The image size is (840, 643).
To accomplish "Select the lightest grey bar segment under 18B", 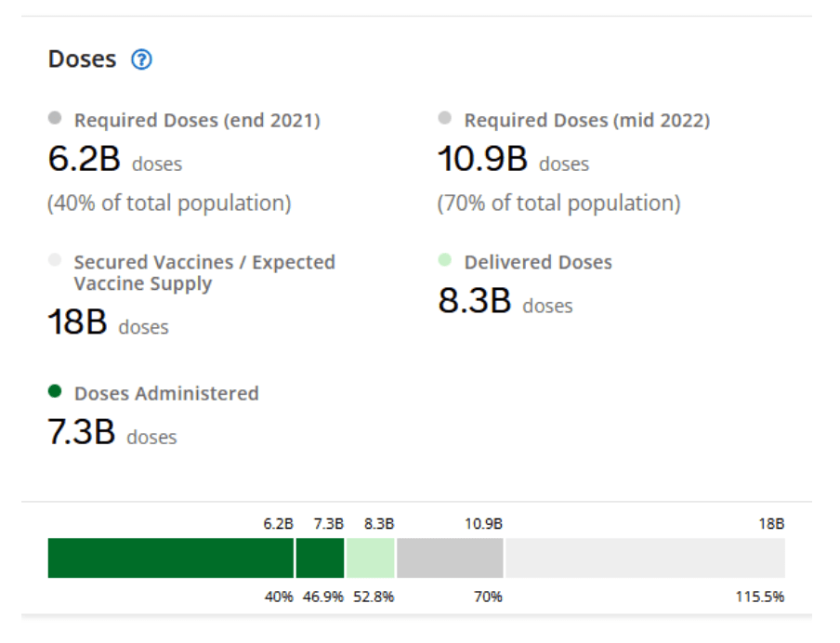I will [x=645, y=558].
